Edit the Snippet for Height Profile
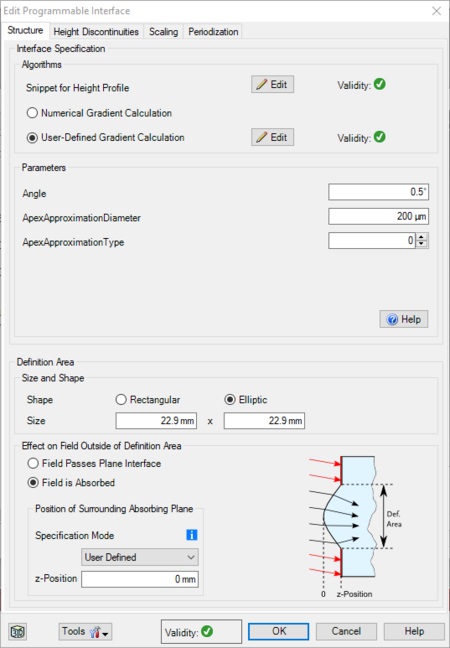 (x=272, y=84)
